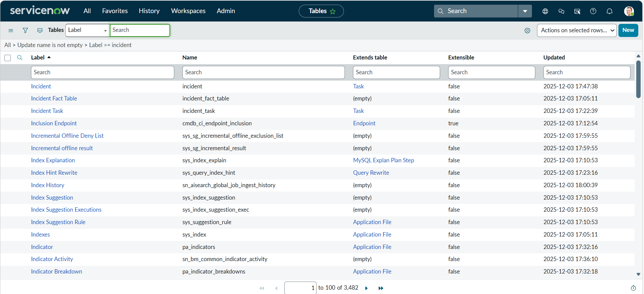The width and height of the screenshot is (644, 294).
Task: Open the Incident Fact Table link
Action: coord(54,98)
